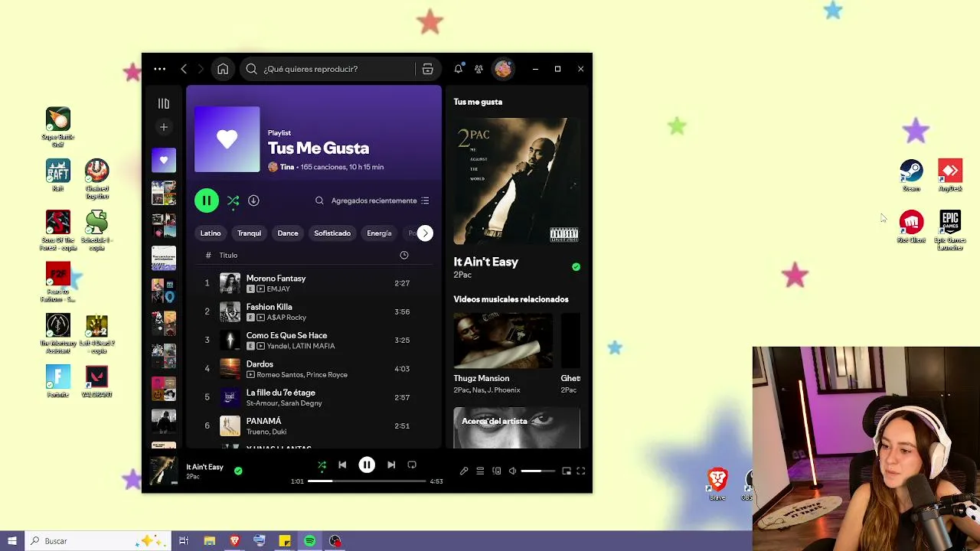Select the Energía filter chip
Screen dimensions: 980x551
379,233
